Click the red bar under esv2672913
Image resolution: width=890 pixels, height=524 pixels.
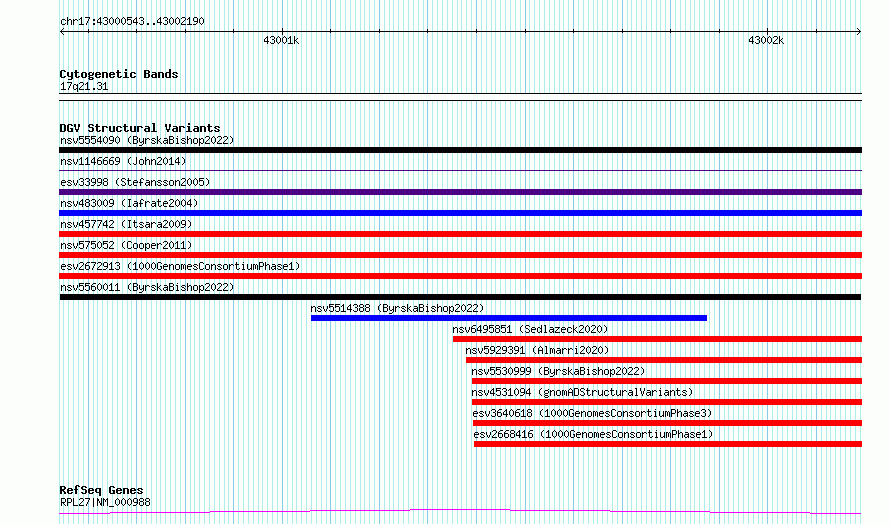pyautogui.click(x=460, y=276)
